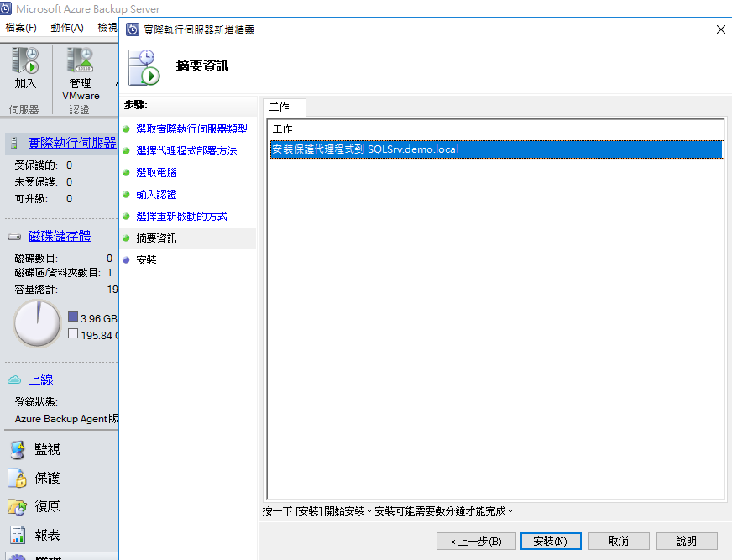Click the wizard title bar clock icon

pyautogui.click(x=133, y=30)
